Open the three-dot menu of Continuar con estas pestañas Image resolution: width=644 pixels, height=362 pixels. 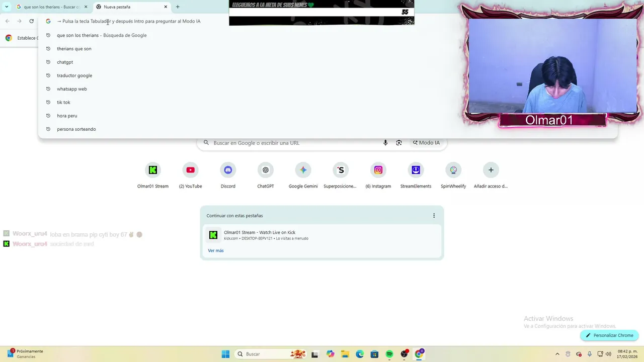tap(434, 216)
